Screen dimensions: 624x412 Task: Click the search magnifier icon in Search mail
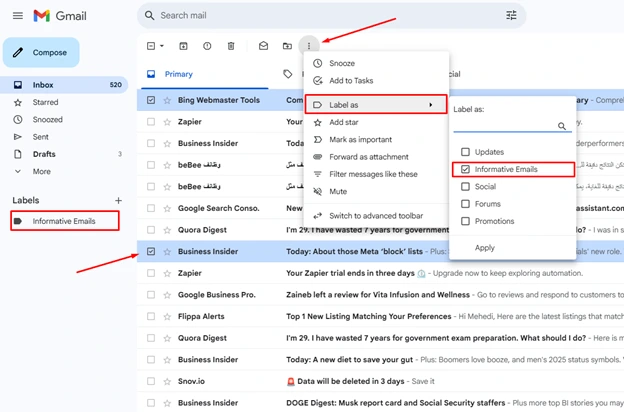click(x=149, y=16)
